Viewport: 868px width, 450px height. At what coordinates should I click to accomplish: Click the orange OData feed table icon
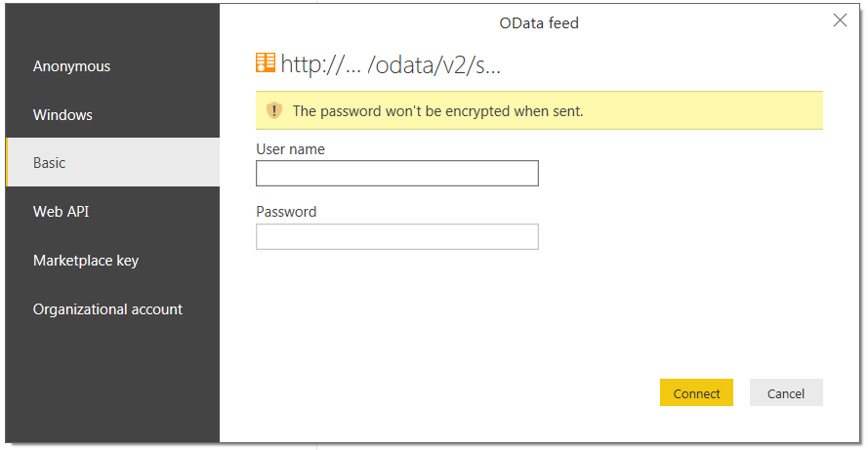(x=266, y=63)
